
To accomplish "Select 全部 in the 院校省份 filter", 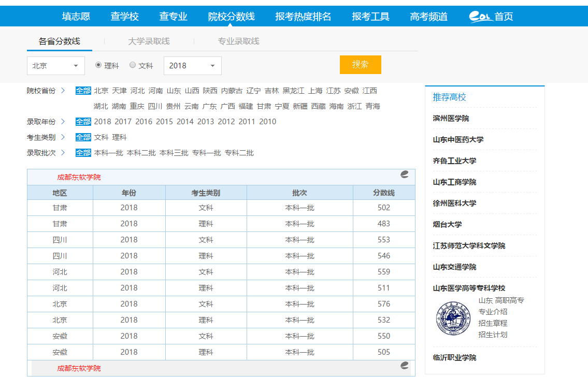I will click(x=83, y=91).
